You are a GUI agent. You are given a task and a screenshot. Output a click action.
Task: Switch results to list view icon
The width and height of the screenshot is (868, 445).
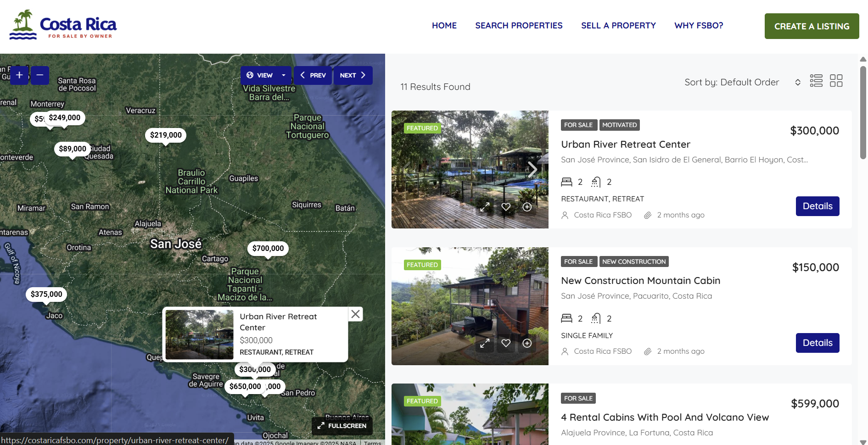[x=816, y=81]
